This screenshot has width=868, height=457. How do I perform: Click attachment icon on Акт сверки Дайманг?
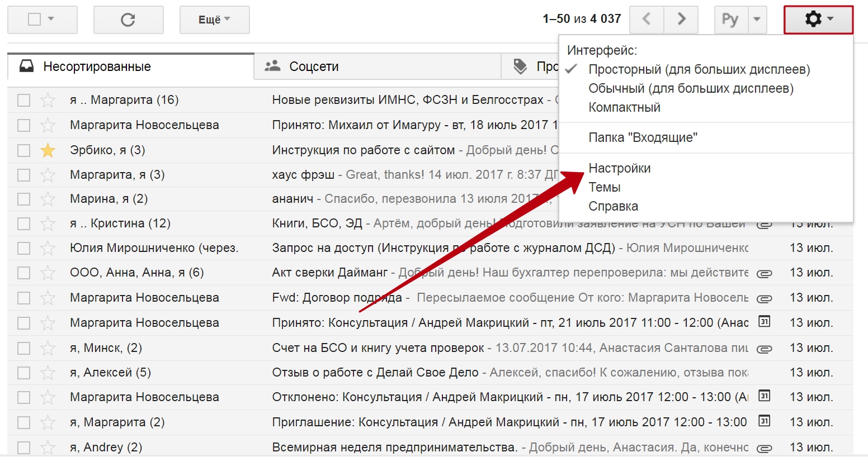pyautogui.click(x=764, y=274)
